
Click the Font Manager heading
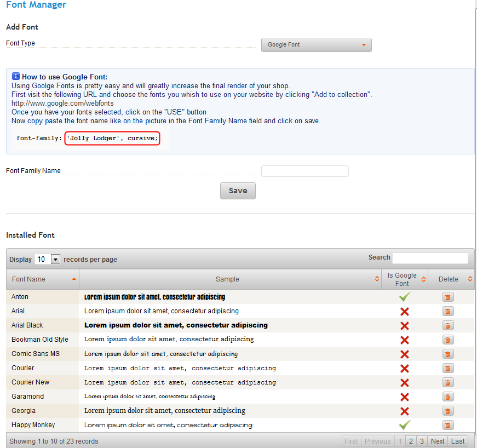point(36,4)
